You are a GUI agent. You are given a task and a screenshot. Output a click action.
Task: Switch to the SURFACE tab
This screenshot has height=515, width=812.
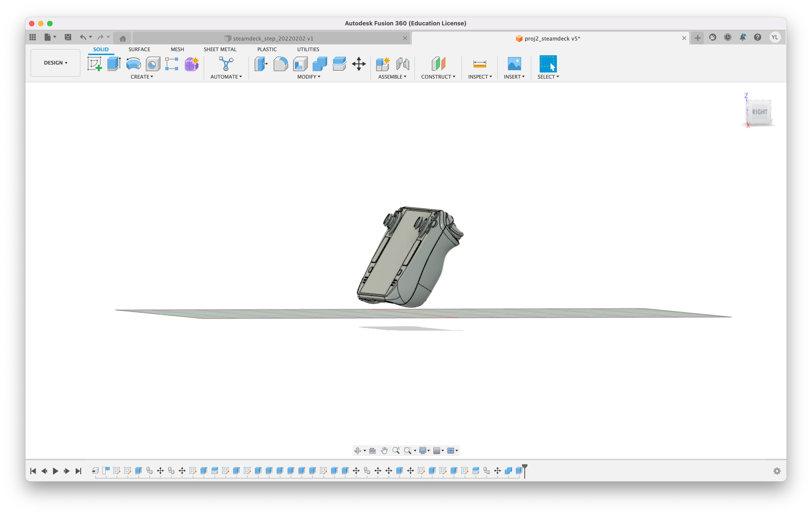click(x=139, y=49)
